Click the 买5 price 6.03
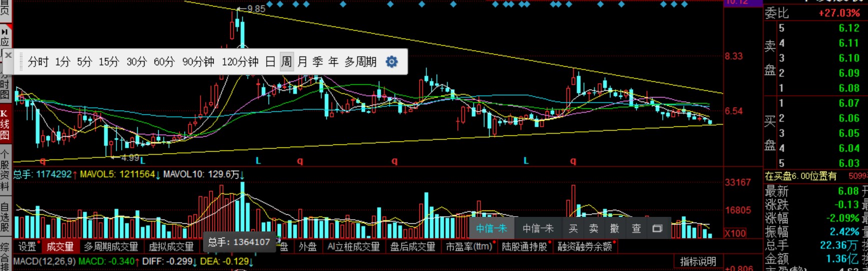Viewport: 868px width, 271px height. [x=849, y=163]
